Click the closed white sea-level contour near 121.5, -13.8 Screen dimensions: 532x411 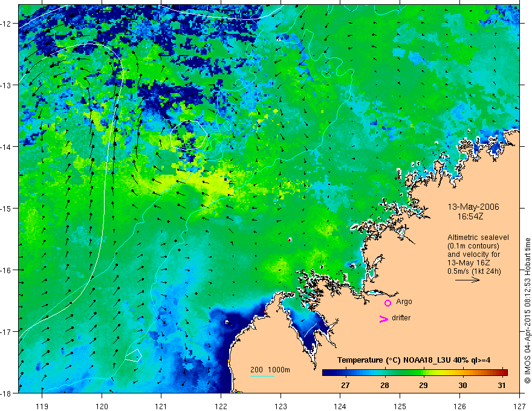pyautogui.click(x=188, y=135)
